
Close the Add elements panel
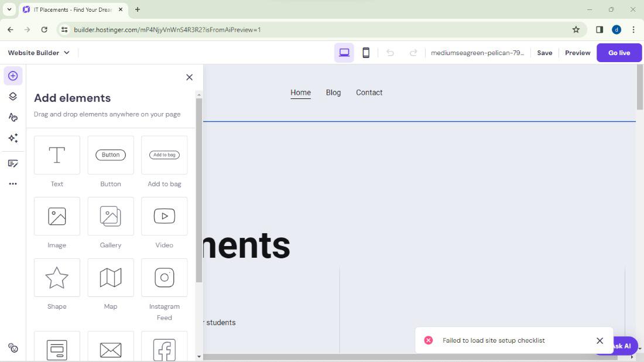coord(189,77)
